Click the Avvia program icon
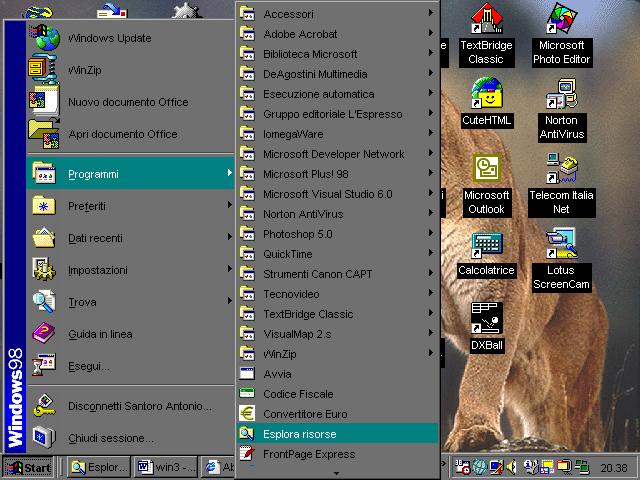This screenshot has width=640, height=480. (247, 373)
